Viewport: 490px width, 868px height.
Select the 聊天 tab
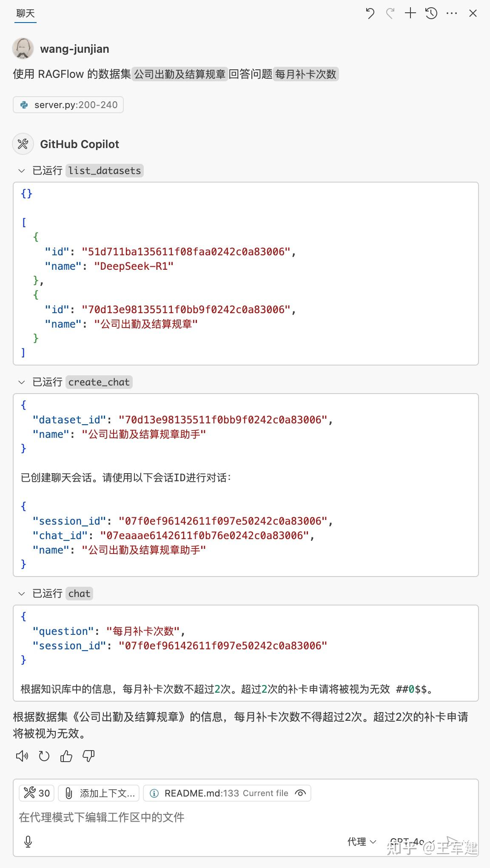tap(25, 13)
